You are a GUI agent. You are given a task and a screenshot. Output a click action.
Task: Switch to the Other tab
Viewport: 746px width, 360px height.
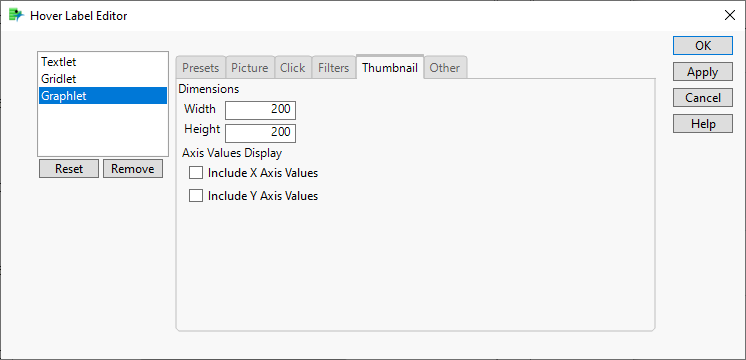pyautogui.click(x=445, y=68)
